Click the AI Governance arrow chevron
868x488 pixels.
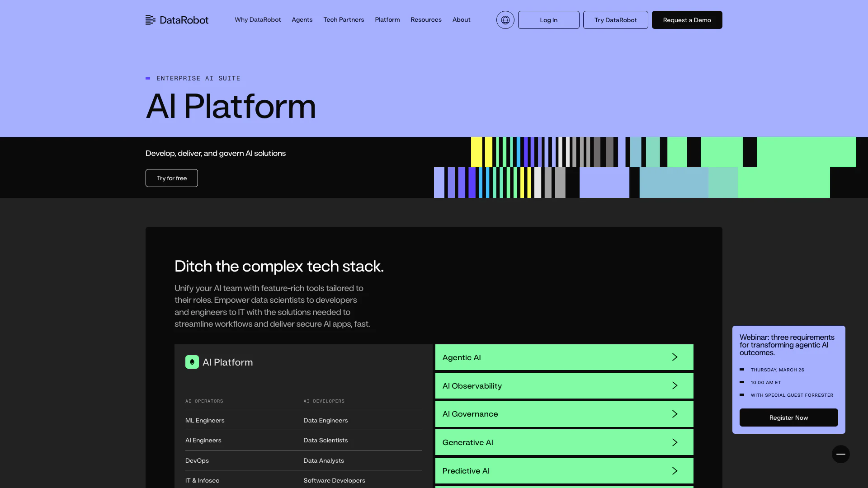pos(675,414)
